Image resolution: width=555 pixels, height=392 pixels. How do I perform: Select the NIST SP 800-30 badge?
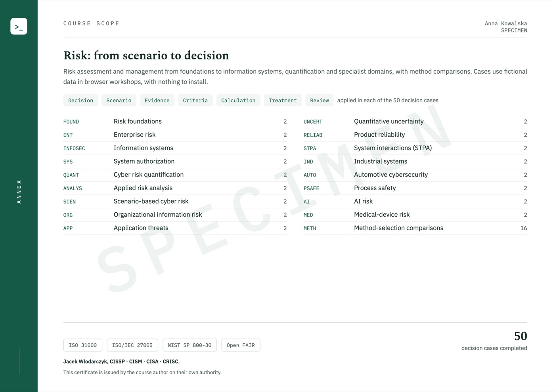[x=189, y=345]
